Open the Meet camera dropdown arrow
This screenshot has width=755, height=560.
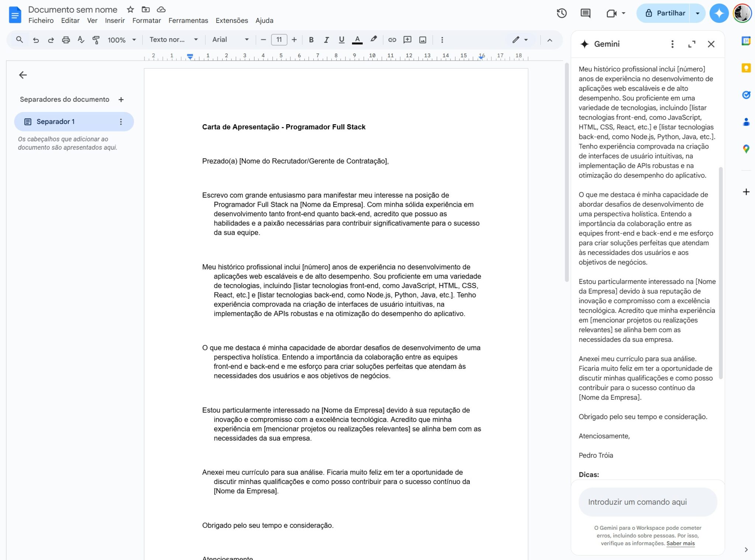623,13
